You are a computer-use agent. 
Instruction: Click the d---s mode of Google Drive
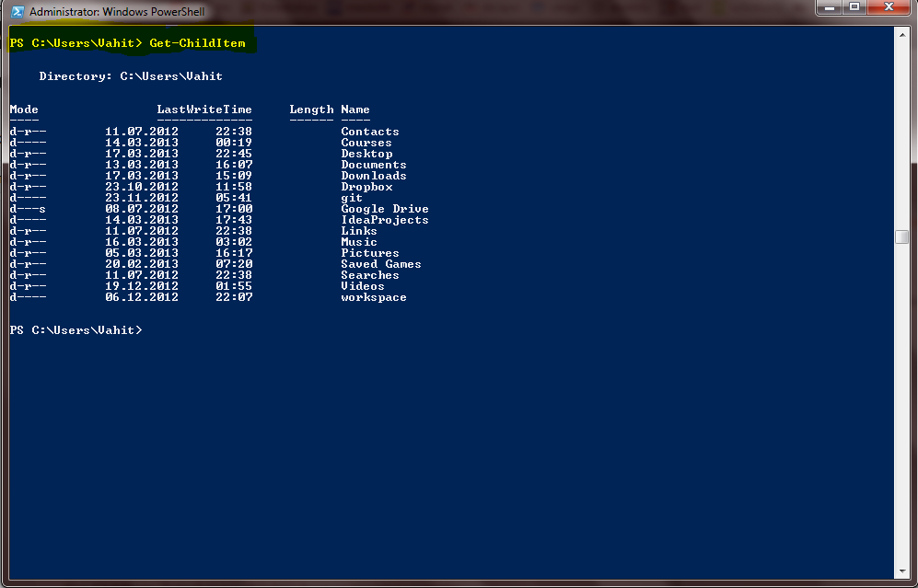(x=28, y=209)
